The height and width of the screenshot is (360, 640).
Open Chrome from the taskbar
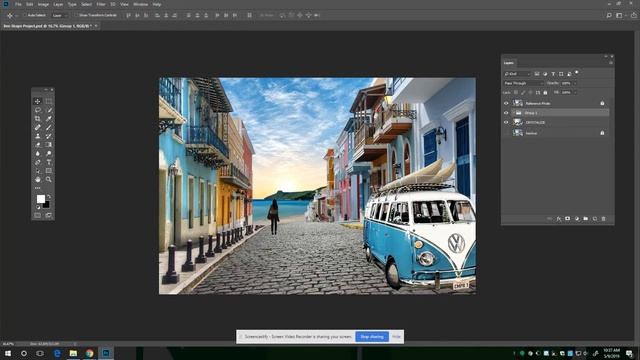[89, 353]
